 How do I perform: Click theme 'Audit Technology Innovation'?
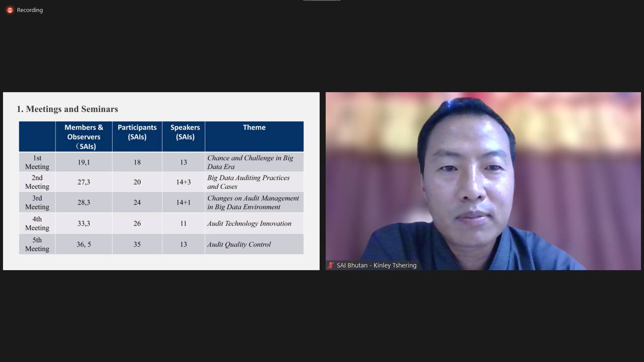tap(249, 223)
